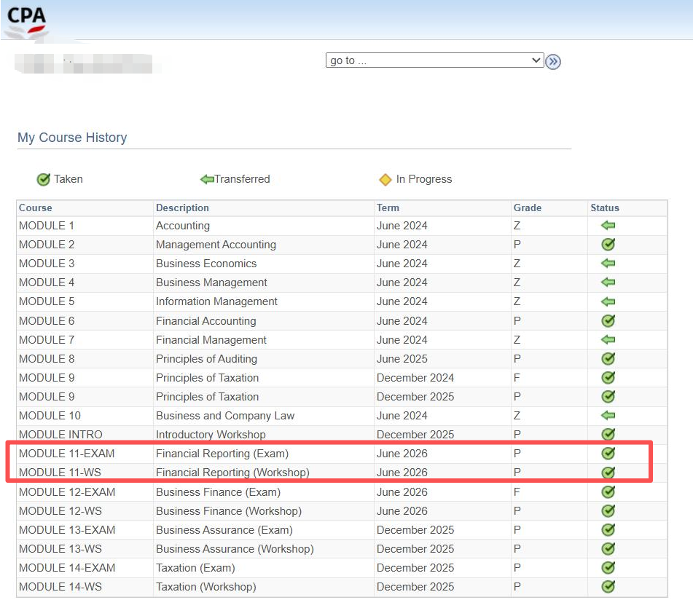Screen dimensions: 693x616
Task: Click the MODULE 13-EXAM status checkmark
Action: pyautogui.click(x=608, y=530)
